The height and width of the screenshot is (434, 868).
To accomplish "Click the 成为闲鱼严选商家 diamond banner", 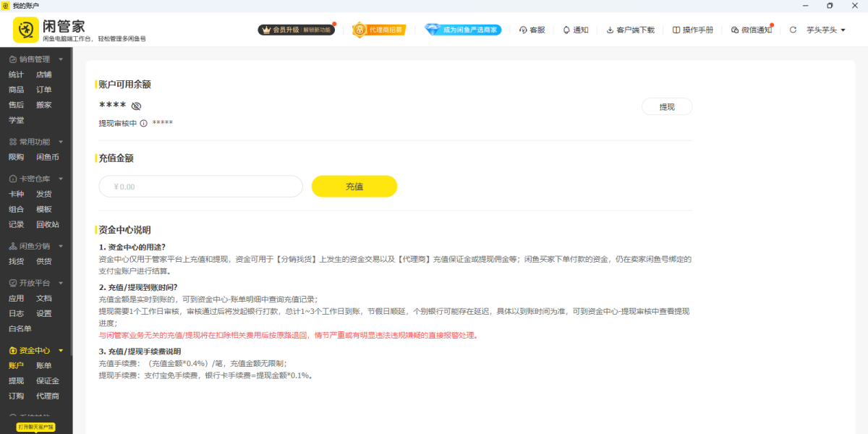I will [x=463, y=30].
